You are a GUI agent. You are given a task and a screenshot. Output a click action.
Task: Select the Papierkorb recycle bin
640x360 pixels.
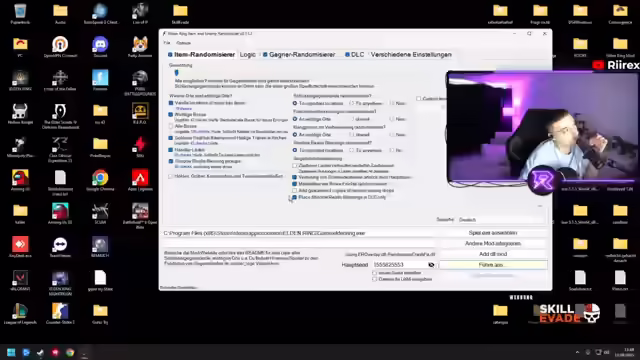click(x=20, y=13)
